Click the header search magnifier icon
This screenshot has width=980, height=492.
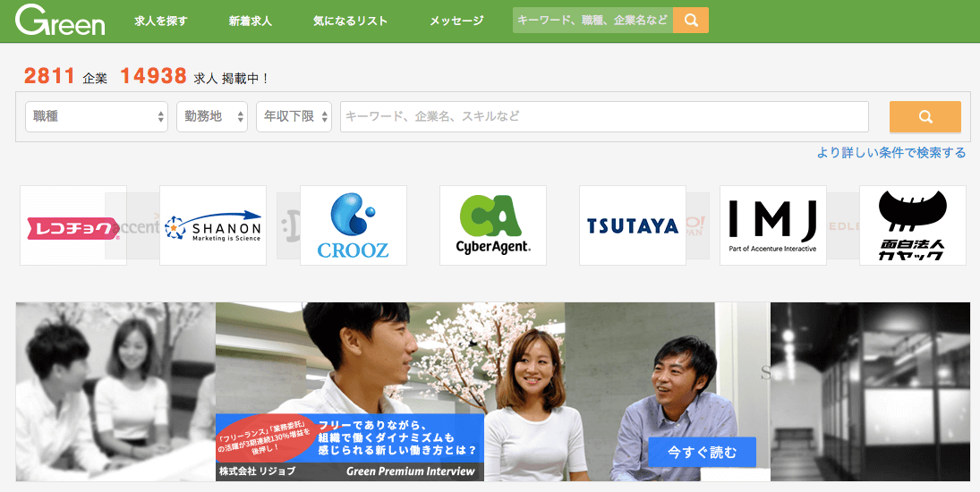tap(691, 20)
